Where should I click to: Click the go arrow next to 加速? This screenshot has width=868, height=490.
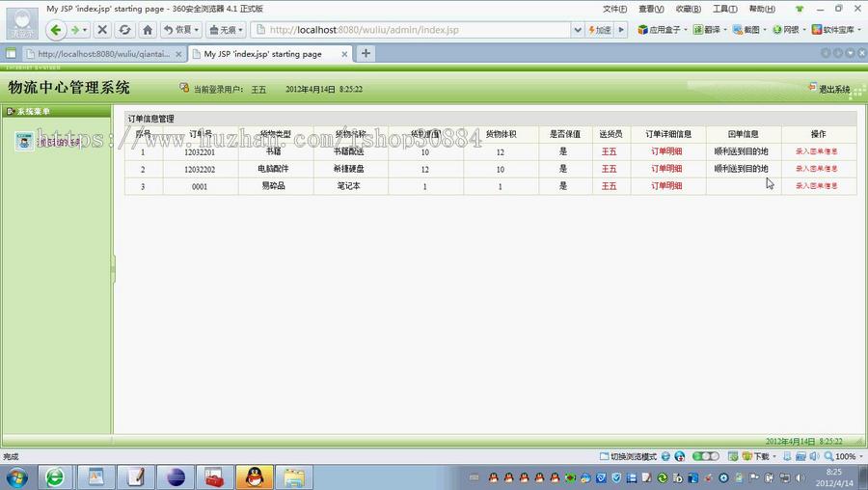[x=621, y=30]
